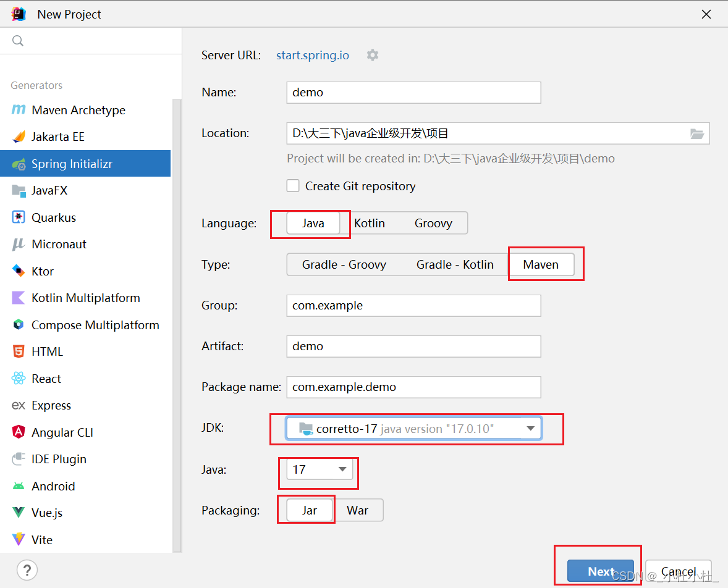The width and height of the screenshot is (728, 588).
Task: Select Vite in the generators list
Action: 85,540
